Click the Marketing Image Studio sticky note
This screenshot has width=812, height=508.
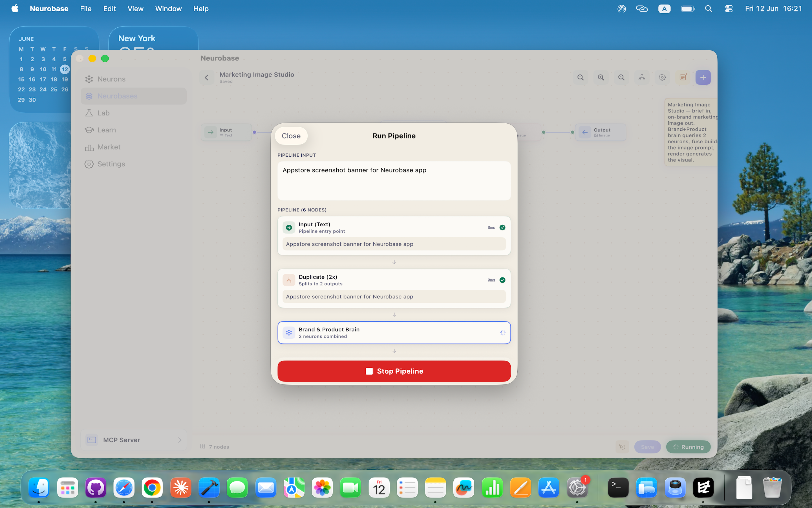tap(691, 132)
